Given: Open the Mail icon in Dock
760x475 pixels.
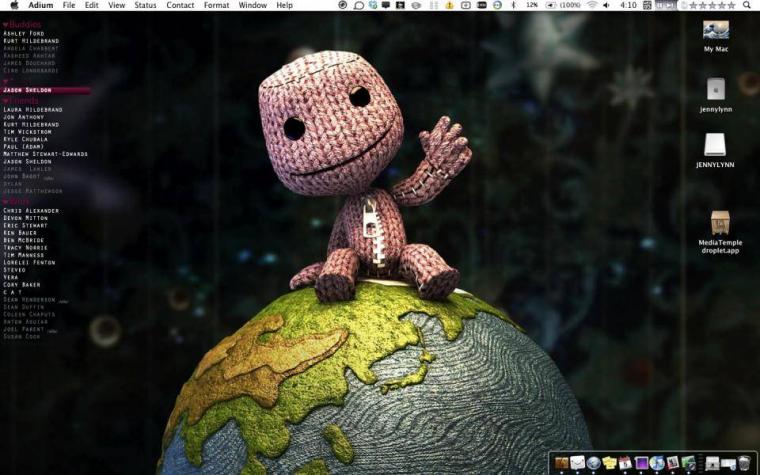Looking at the screenshot, I should coord(577,463).
